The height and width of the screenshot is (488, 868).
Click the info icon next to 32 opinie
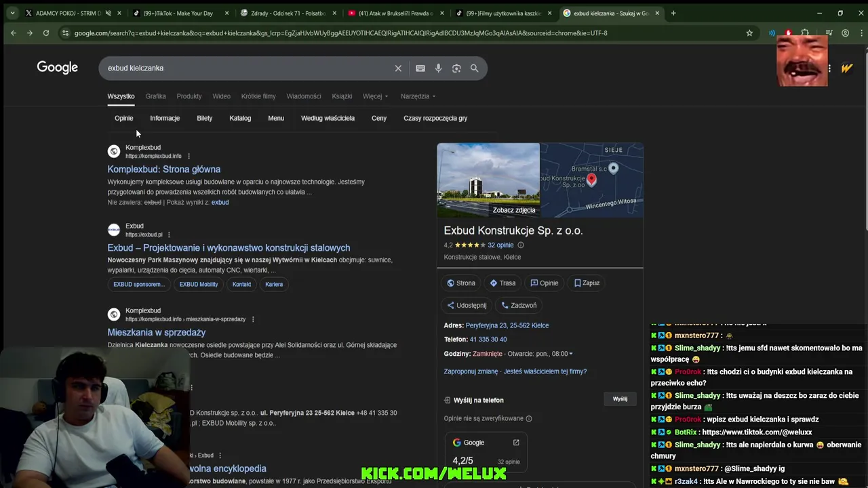[521, 245]
